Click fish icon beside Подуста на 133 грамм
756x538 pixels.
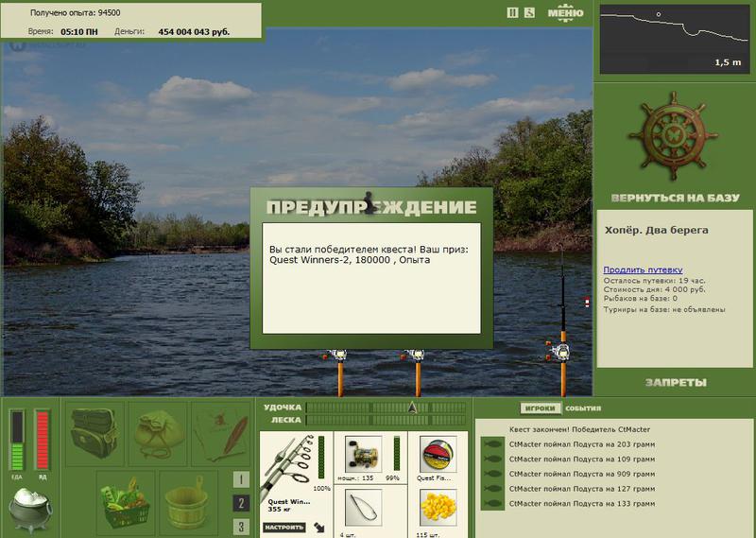[x=492, y=504]
